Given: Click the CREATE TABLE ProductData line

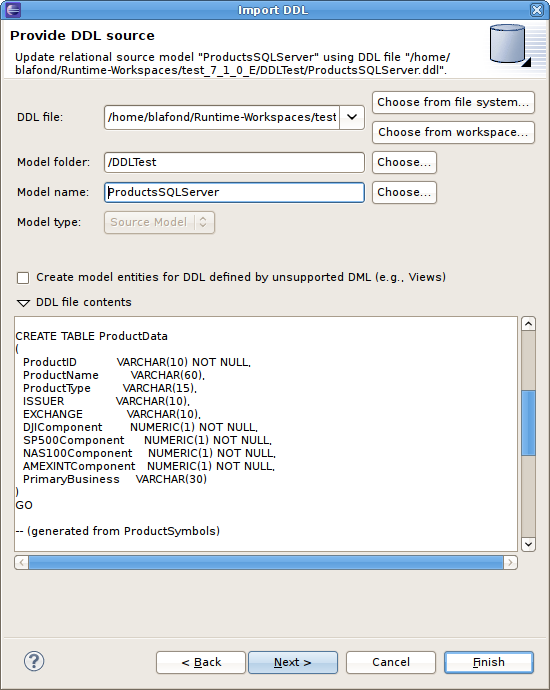Looking at the screenshot, I should point(92,336).
